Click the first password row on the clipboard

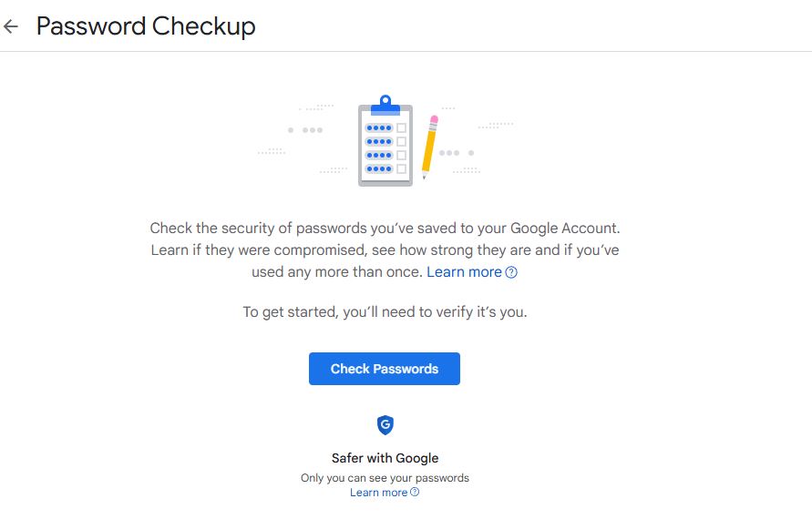tap(378, 128)
